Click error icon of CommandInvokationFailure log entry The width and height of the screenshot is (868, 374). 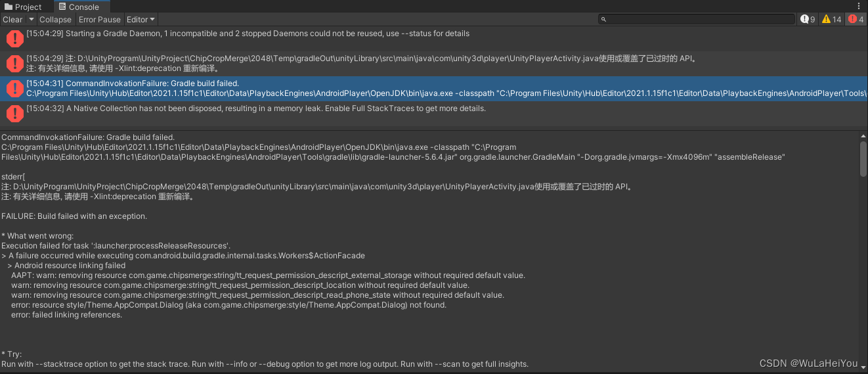point(14,89)
